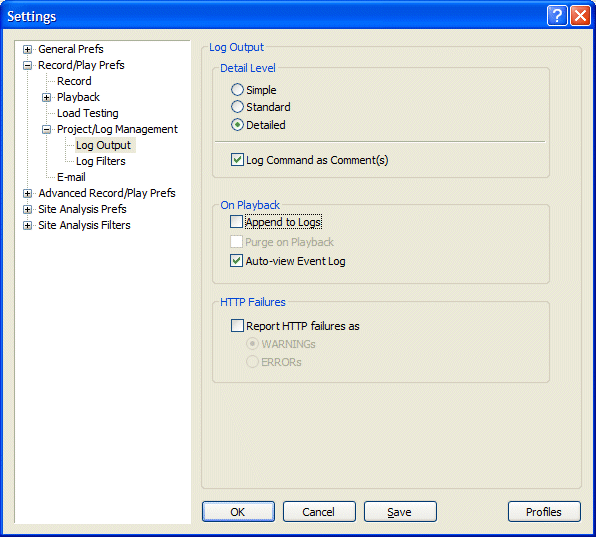Collapse the Record/Play Prefs node
The image size is (596, 537).
27,65
